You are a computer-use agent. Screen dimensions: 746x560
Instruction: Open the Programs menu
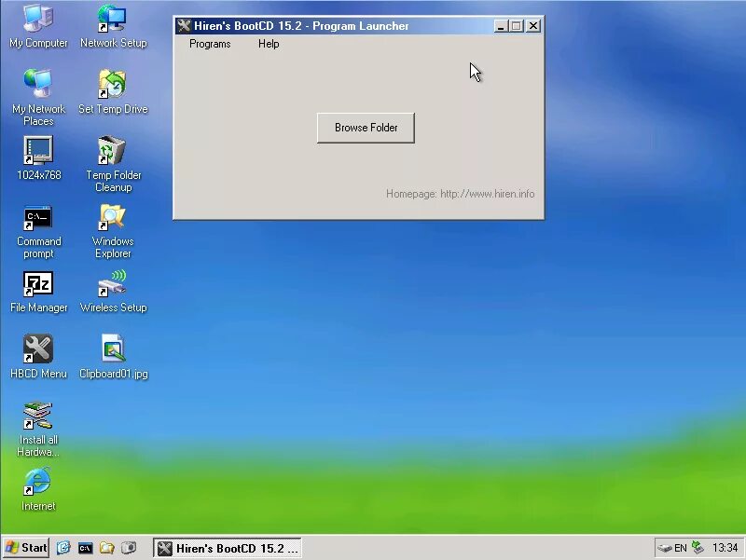pyautogui.click(x=210, y=44)
